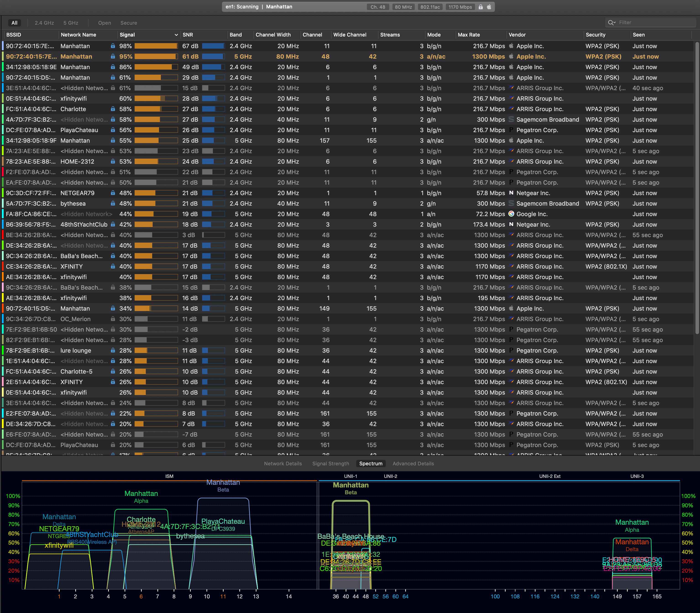The height and width of the screenshot is (613, 700).
Task: Click the Apple vendor icon in the status bar
Action: 489,7
